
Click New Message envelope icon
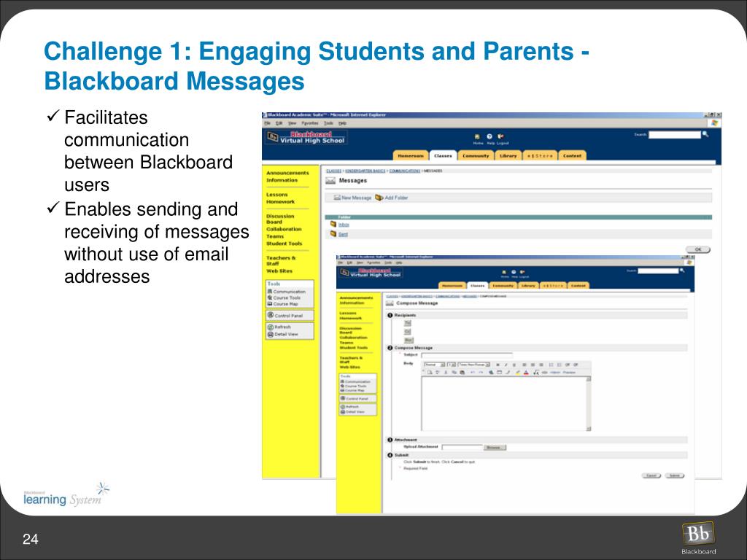337,198
